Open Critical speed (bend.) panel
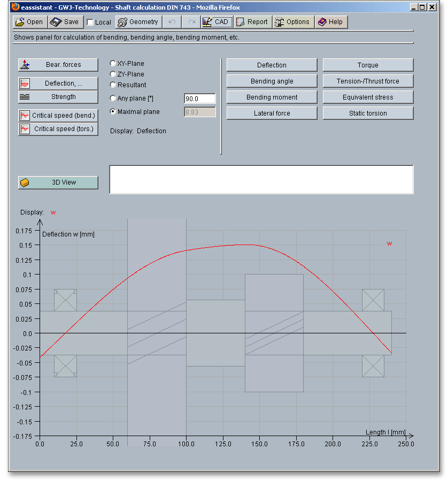 click(58, 116)
